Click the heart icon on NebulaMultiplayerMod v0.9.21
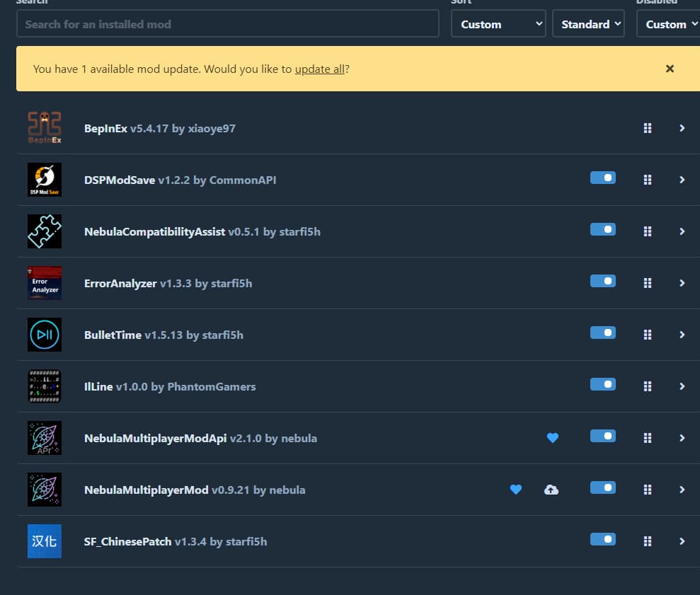700x595 pixels. 516,490
